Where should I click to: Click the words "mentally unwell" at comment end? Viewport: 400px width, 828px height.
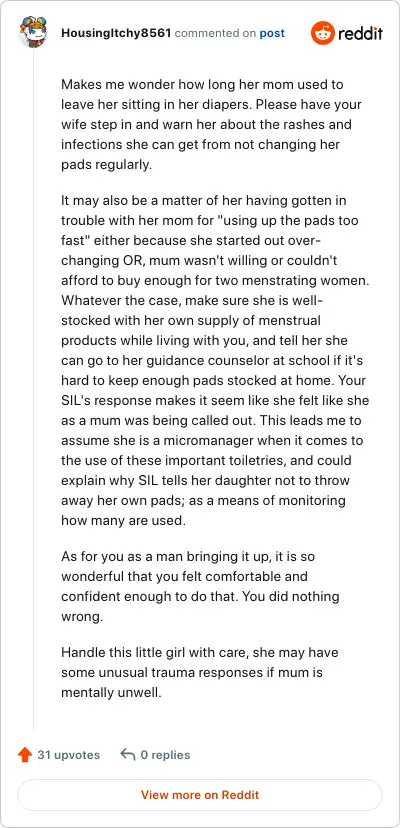click(110, 692)
